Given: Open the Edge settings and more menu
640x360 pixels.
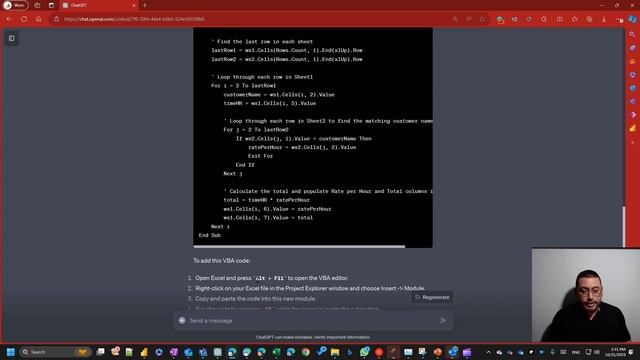Looking at the screenshot, I should pos(619,19).
